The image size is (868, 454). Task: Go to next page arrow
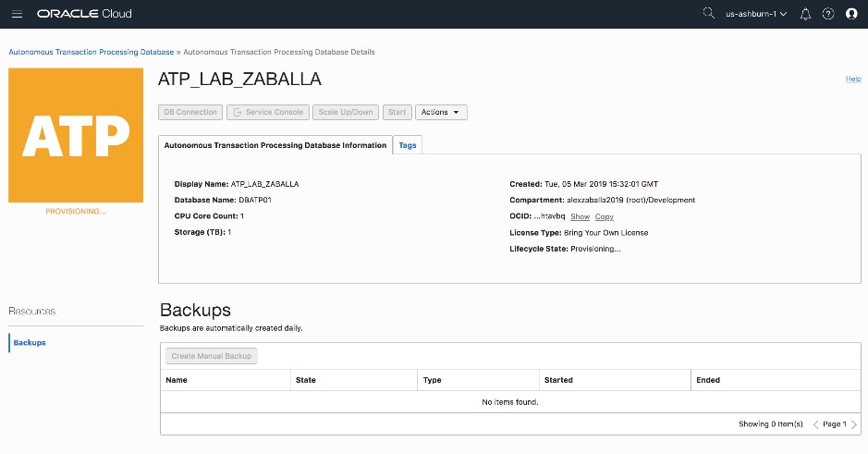(853, 424)
